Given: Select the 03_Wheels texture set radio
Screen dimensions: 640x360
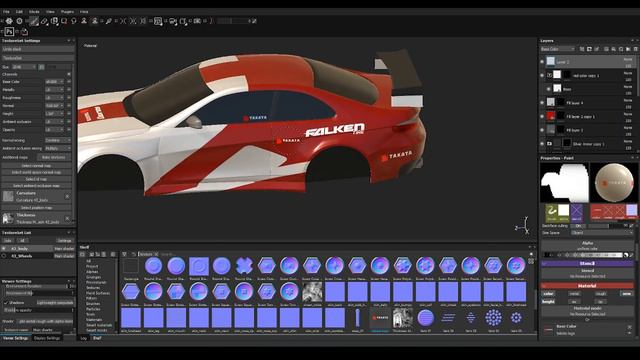Looking at the screenshot, I should (x=4, y=256).
